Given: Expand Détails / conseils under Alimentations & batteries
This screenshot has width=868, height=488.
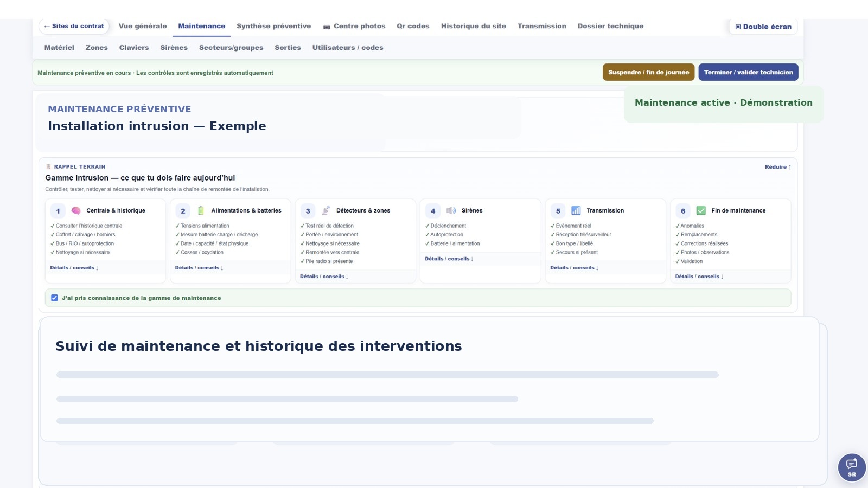Looking at the screenshot, I should point(199,268).
